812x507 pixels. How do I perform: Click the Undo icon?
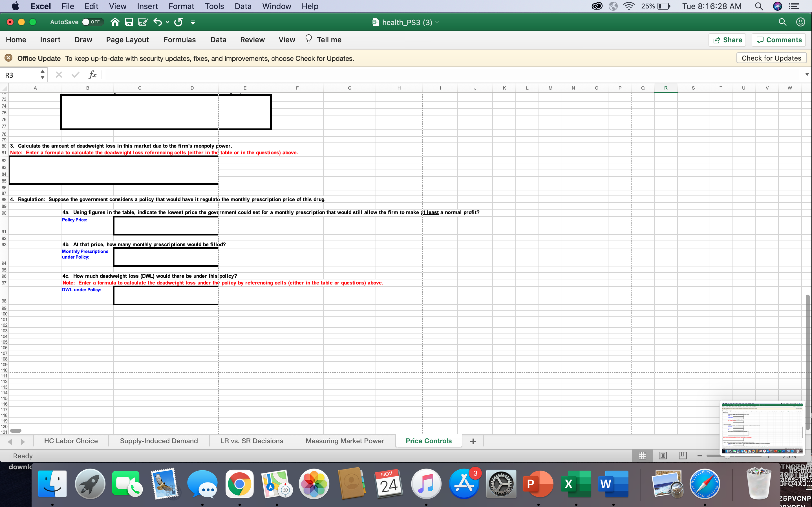pyautogui.click(x=158, y=22)
